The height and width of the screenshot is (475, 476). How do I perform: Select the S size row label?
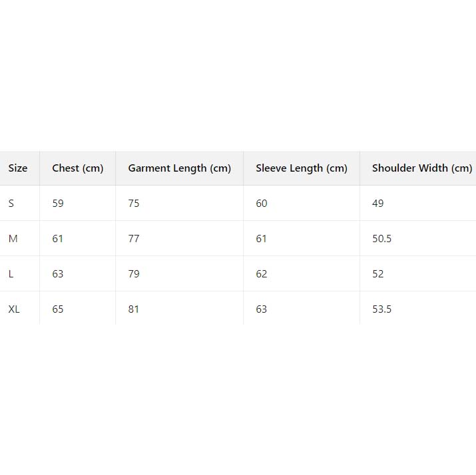(11, 204)
